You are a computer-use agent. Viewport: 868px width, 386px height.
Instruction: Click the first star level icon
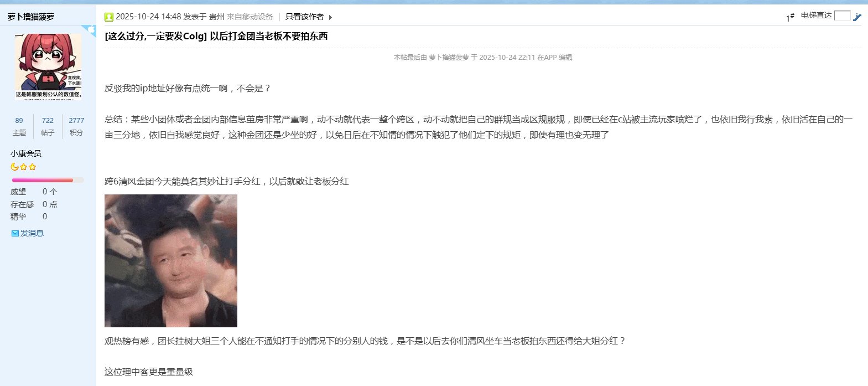pos(23,167)
